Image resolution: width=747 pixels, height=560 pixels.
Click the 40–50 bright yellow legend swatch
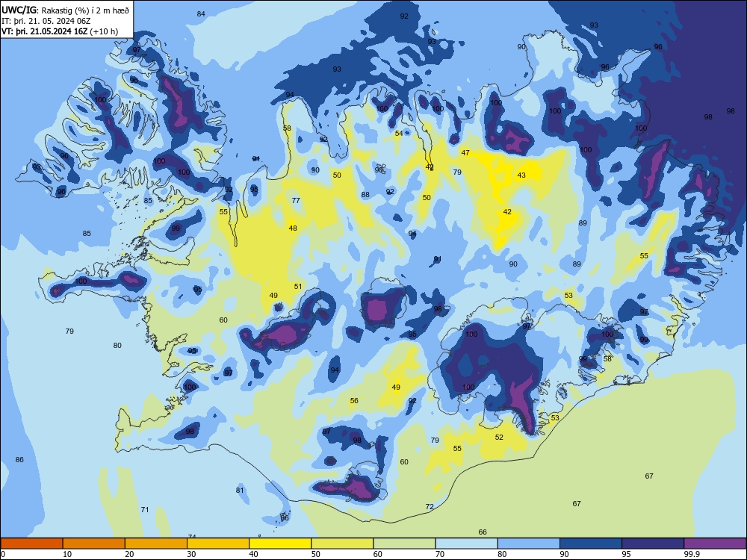pos(280,544)
